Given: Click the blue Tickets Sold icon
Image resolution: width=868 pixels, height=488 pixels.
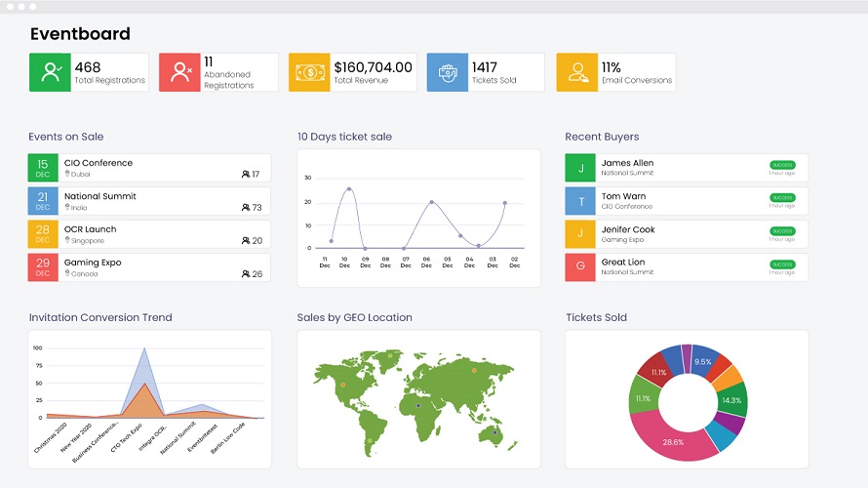Looking at the screenshot, I should click(x=448, y=72).
